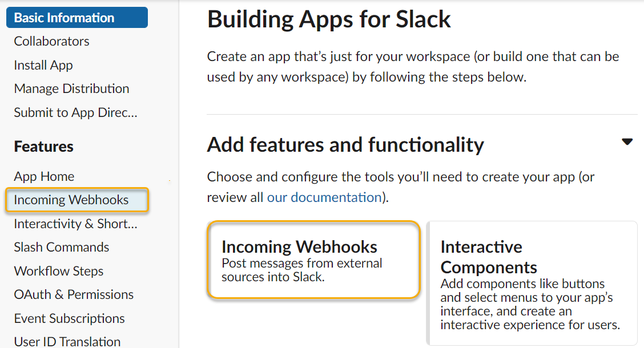Click the Features section header
Screen dimensions: 644x348
pos(43,147)
